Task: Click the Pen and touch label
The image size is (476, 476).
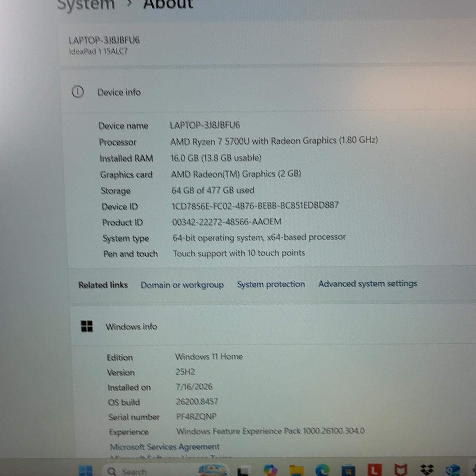Action: [x=130, y=254]
